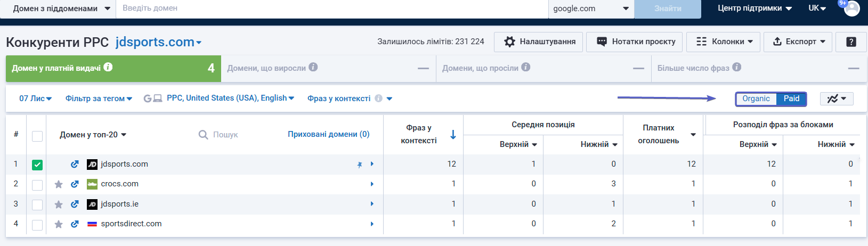The image size is (868, 246).
Task: Switch to Paid view
Action: click(791, 99)
